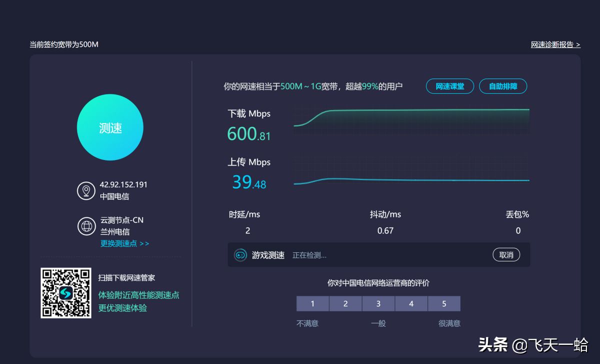
Task: Select rating 4 for 中国电信
Action: click(x=411, y=303)
